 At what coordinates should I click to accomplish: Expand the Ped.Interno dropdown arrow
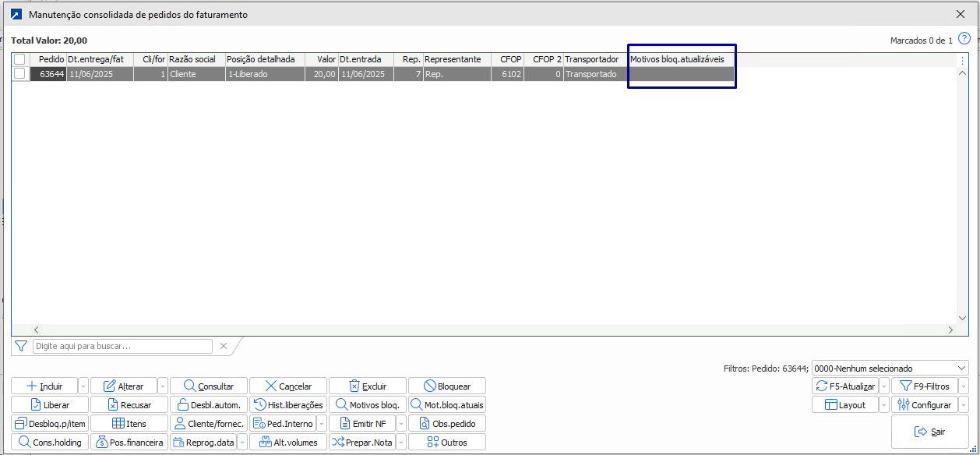(x=322, y=423)
